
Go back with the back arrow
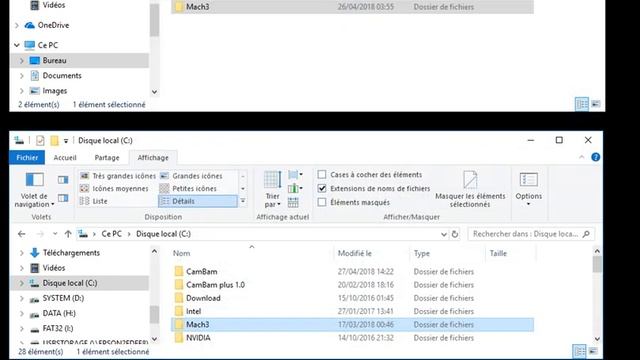coord(22,234)
